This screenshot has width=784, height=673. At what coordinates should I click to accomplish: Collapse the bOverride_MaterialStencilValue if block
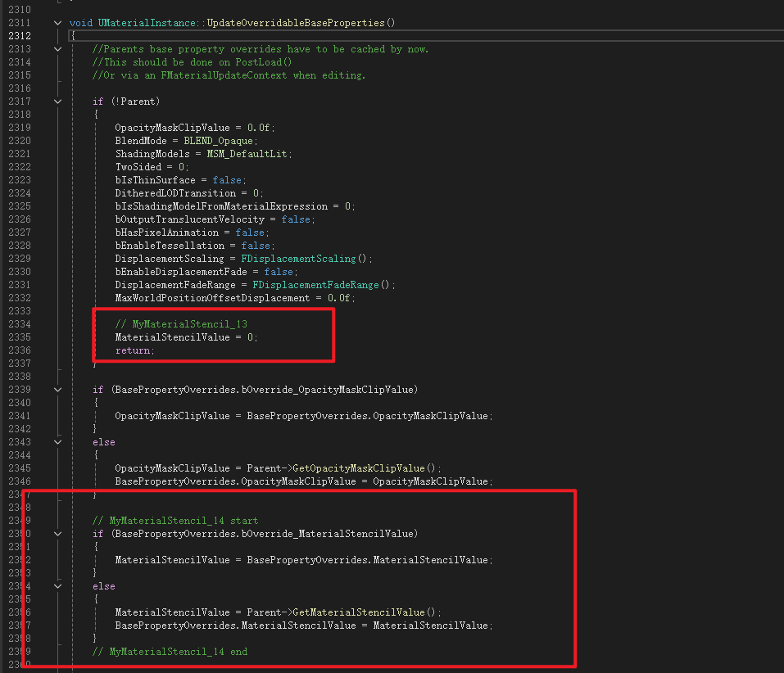pyautogui.click(x=57, y=534)
